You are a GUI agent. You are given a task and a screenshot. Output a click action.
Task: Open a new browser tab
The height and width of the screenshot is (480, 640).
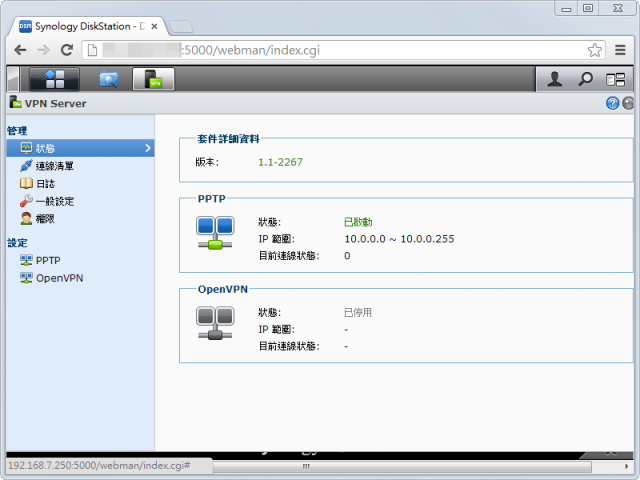pos(180,27)
